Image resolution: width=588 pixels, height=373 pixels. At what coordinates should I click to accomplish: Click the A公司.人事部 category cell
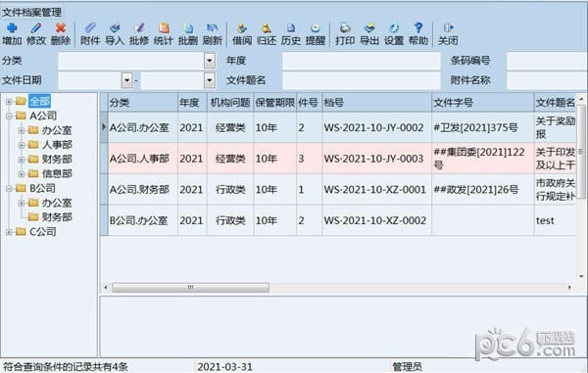[143, 159]
